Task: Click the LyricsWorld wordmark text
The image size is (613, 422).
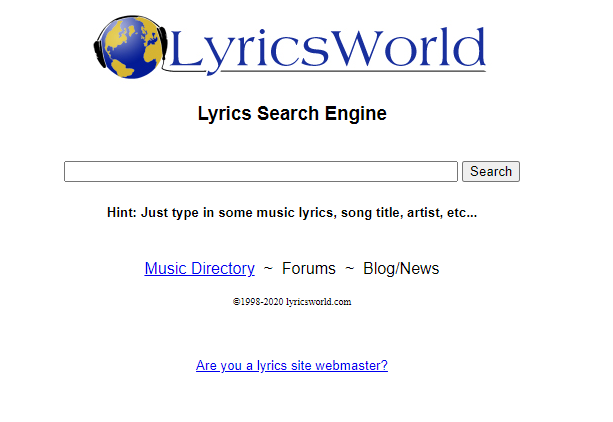Action: tap(327, 47)
